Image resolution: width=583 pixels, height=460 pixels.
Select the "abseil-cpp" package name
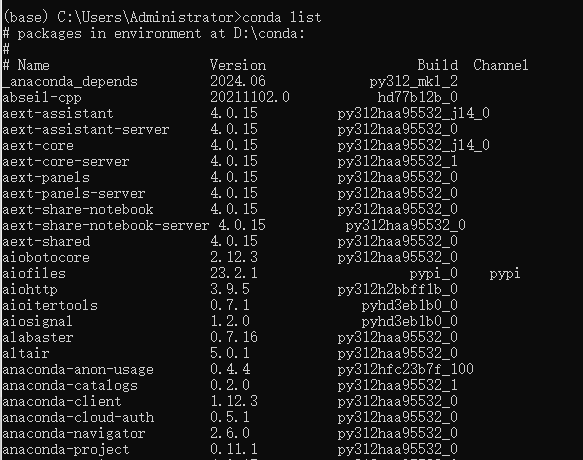[x=42, y=97]
